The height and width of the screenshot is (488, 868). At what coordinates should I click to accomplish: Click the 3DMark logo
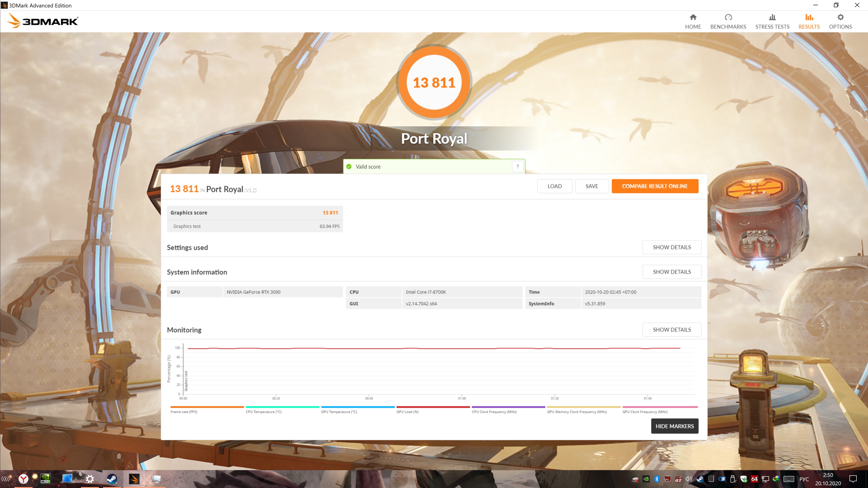click(43, 21)
